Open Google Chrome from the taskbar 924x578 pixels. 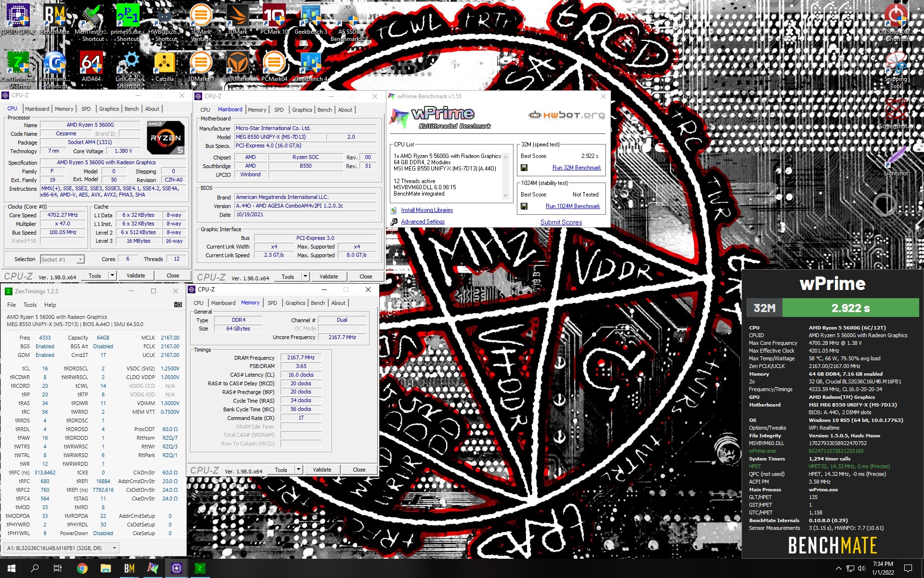82,568
